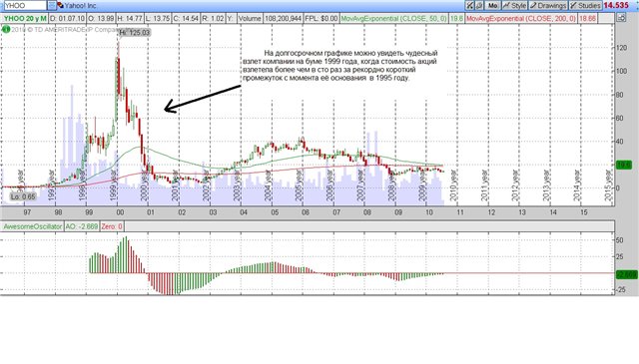The height and width of the screenshot is (364, 639).
Task: Click the AO: -2.669 value label
Action: [82, 226]
